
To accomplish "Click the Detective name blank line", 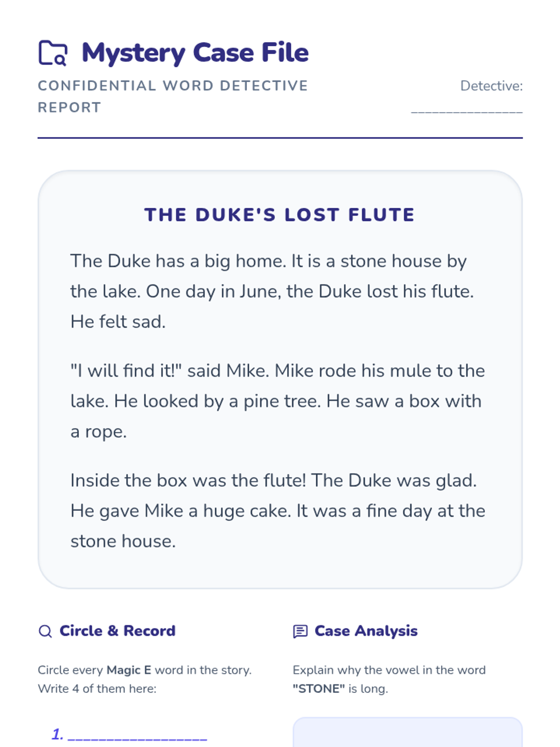I will tap(466, 111).
